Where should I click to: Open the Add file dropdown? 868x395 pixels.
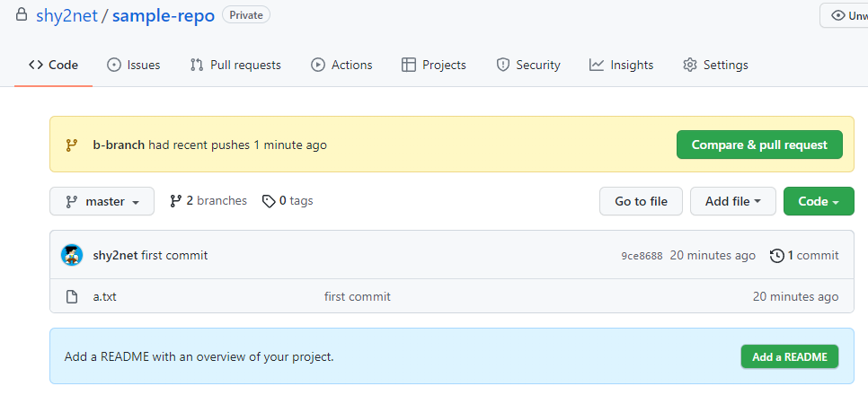click(x=733, y=201)
